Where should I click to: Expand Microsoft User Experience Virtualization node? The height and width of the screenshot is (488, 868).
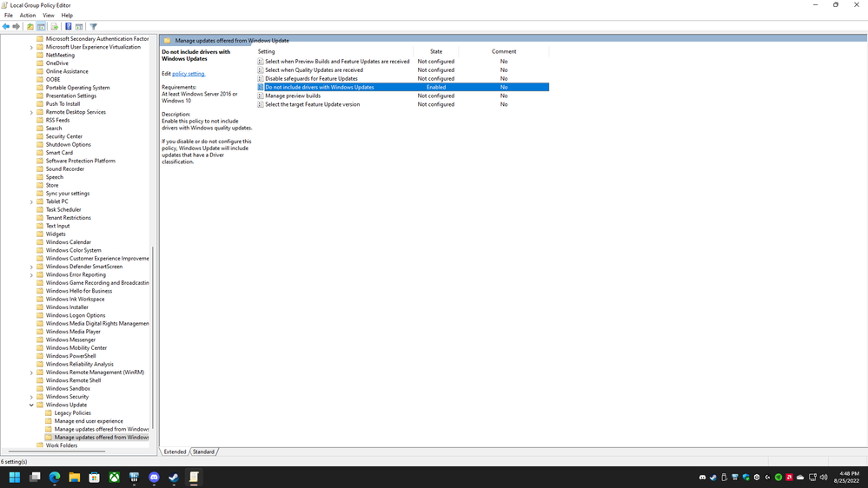[x=31, y=48]
